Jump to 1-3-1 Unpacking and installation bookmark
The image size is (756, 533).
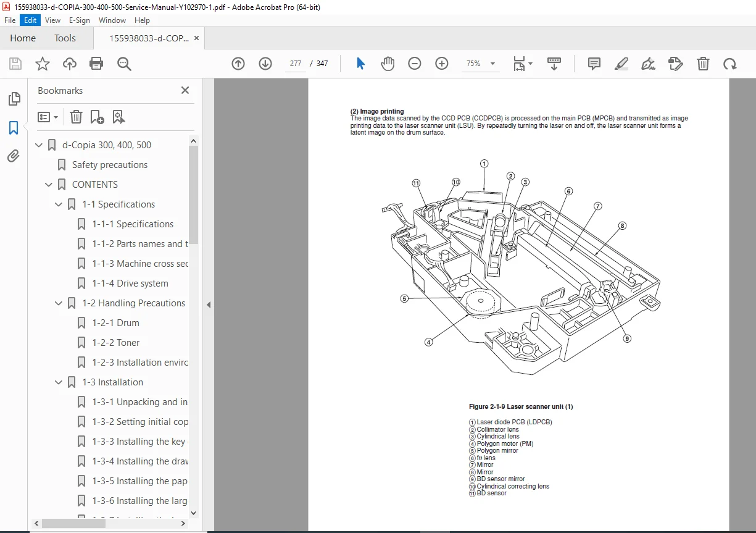pyautogui.click(x=140, y=402)
